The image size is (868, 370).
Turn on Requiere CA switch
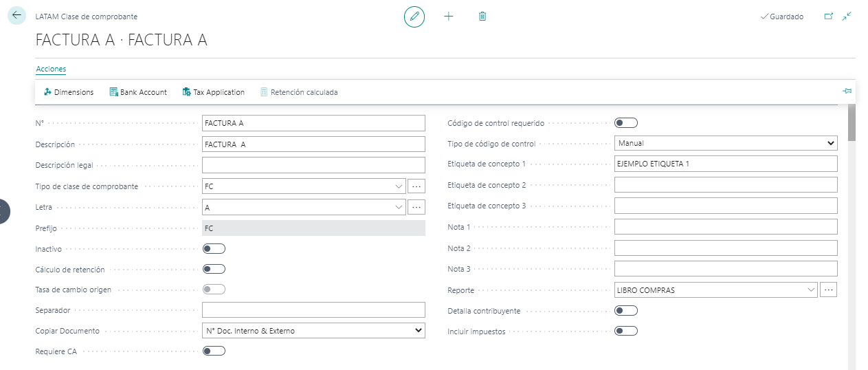point(214,351)
